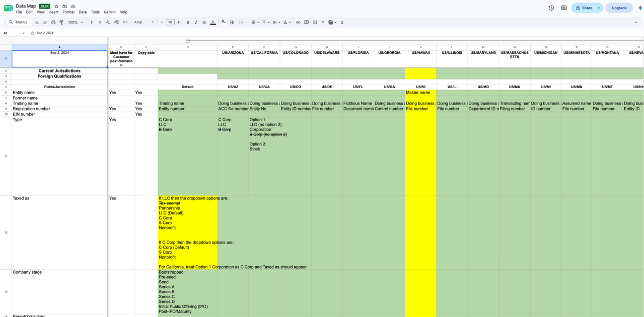Open the Gemini menu
The width and height of the screenshot is (644, 317).
[x=110, y=12]
